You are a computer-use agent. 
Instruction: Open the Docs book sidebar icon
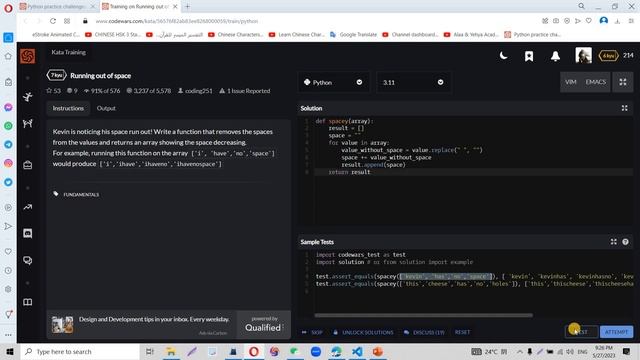tap(28, 302)
